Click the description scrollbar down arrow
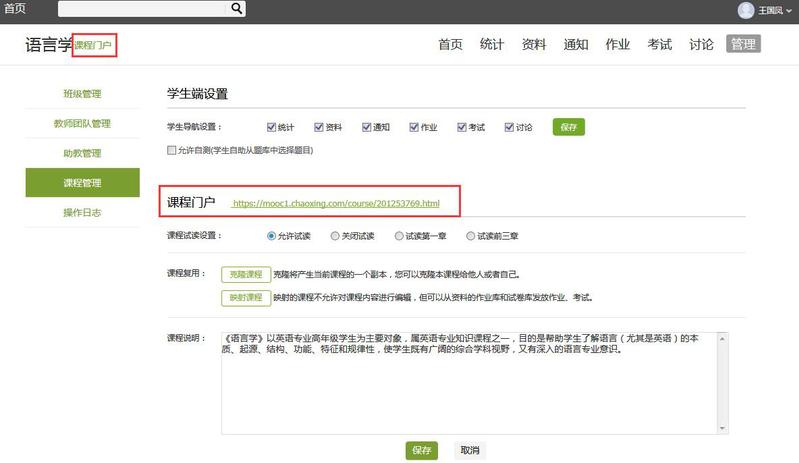This screenshot has width=799, height=463. pyautogui.click(x=722, y=428)
